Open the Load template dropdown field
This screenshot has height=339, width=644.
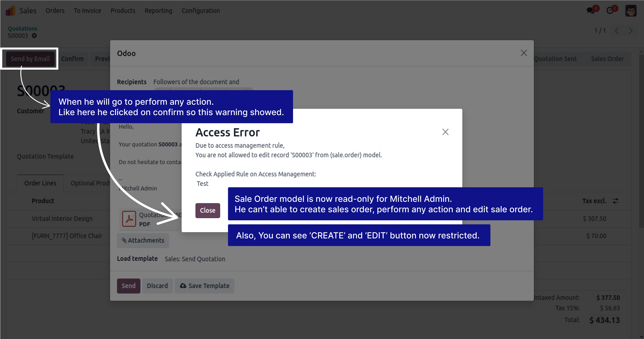[x=195, y=259]
